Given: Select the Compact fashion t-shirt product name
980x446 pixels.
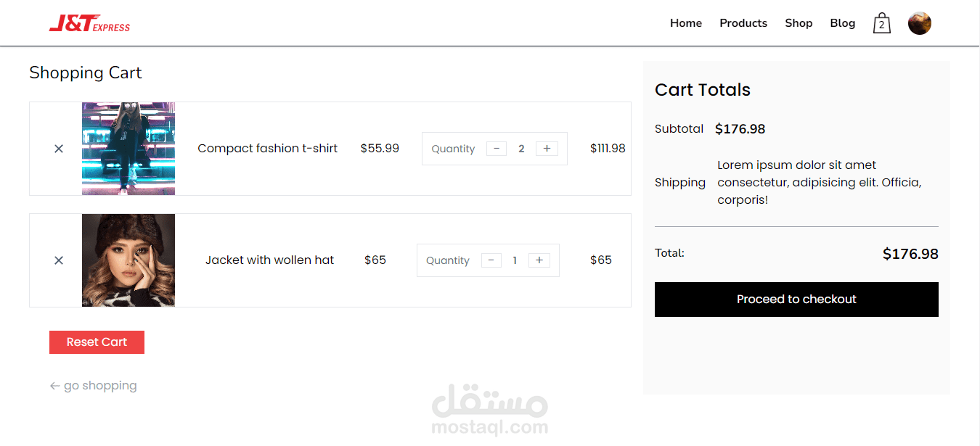Looking at the screenshot, I should [x=267, y=149].
